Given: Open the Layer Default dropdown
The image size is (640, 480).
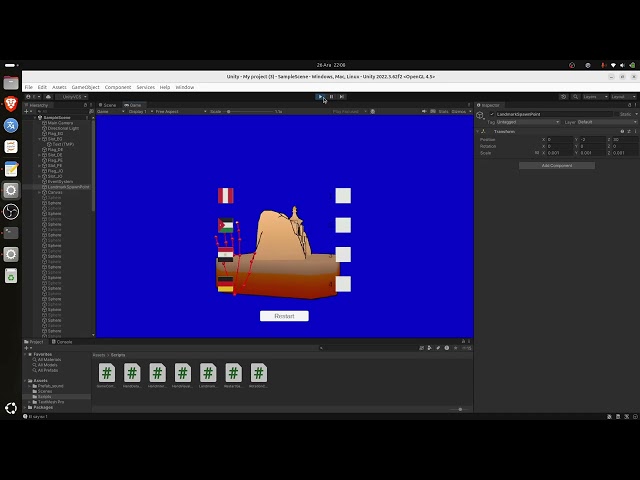Looking at the screenshot, I should (x=607, y=122).
